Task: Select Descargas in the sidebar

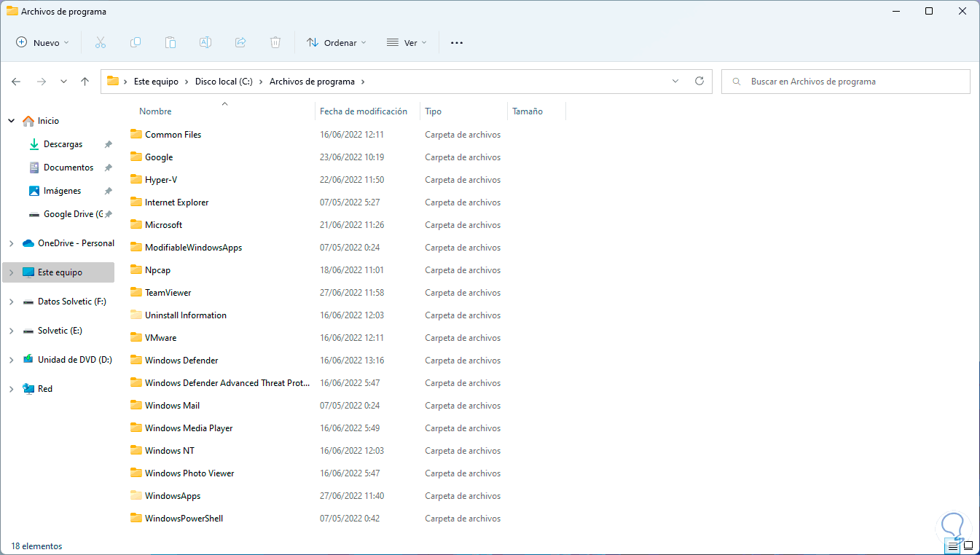Action: click(x=63, y=144)
